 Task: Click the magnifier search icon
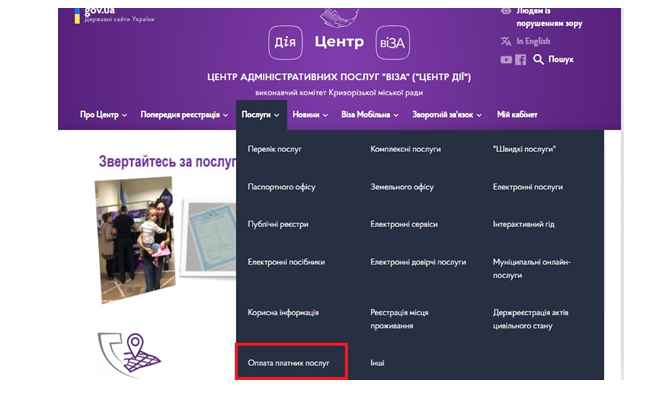538,59
